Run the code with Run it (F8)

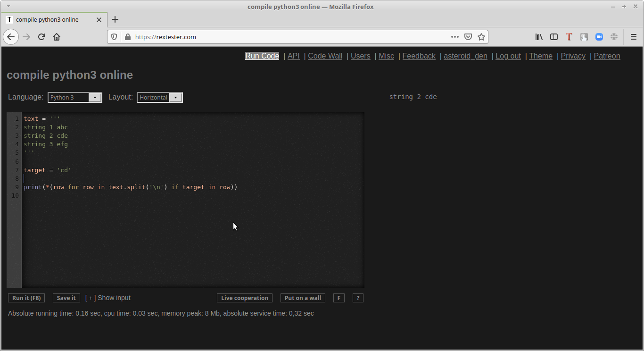(x=26, y=298)
